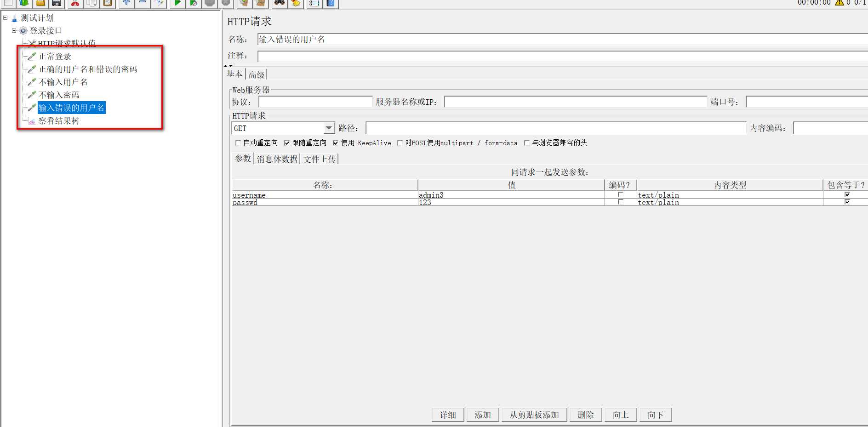Screen dimensions: 868x427
Task: Select the 文件上传 tab
Action: click(x=320, y=159)
